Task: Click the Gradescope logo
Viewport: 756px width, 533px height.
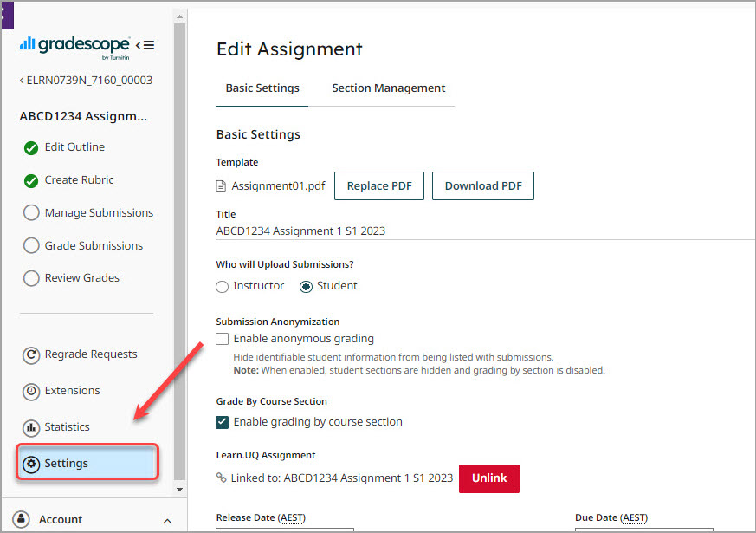Action: pos(74,45)
